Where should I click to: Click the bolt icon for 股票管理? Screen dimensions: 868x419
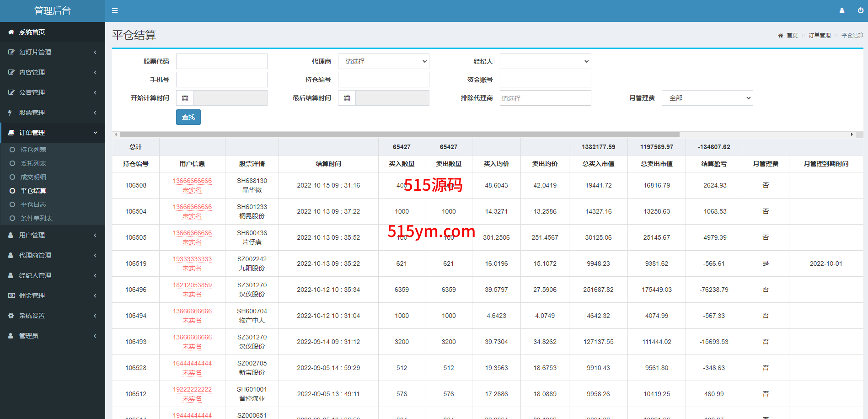point(10,113)
